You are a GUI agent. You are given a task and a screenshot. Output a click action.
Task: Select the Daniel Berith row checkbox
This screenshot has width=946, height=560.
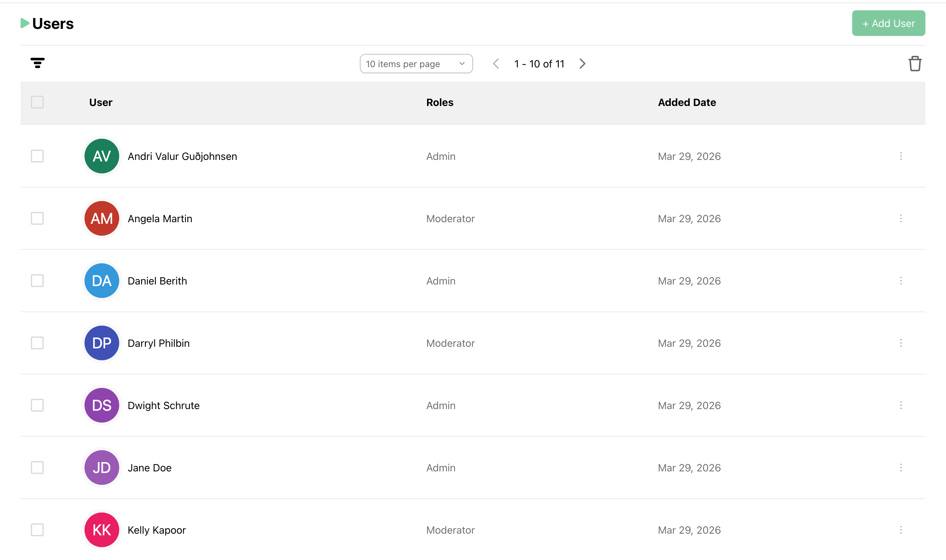tap(37, 281)
